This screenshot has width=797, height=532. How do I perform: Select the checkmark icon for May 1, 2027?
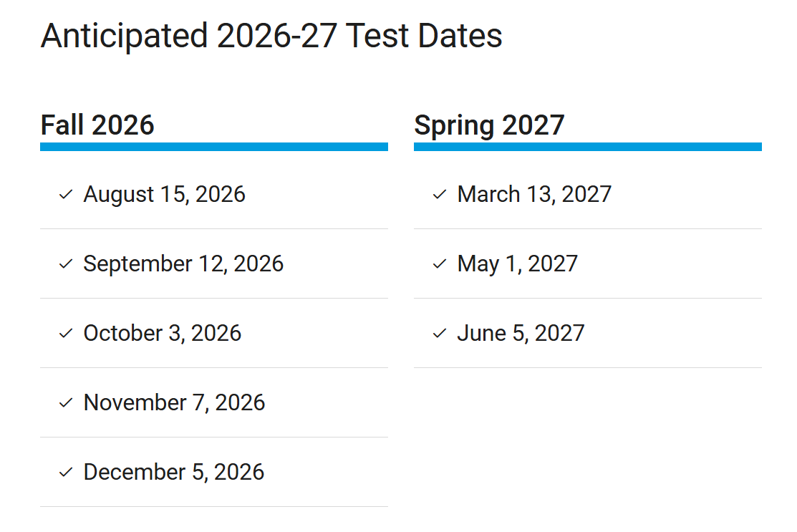tap(440, 263)
